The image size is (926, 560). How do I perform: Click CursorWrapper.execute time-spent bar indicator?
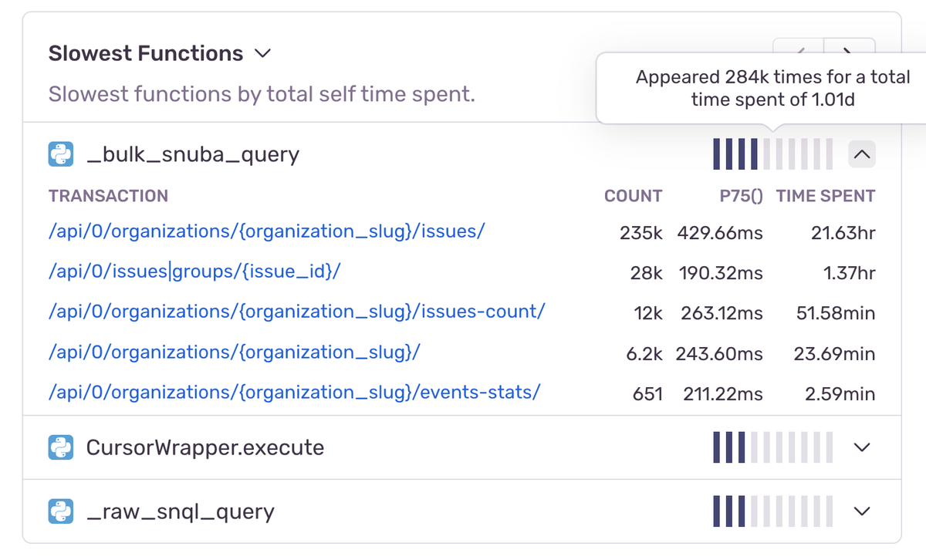pos(772,447)
